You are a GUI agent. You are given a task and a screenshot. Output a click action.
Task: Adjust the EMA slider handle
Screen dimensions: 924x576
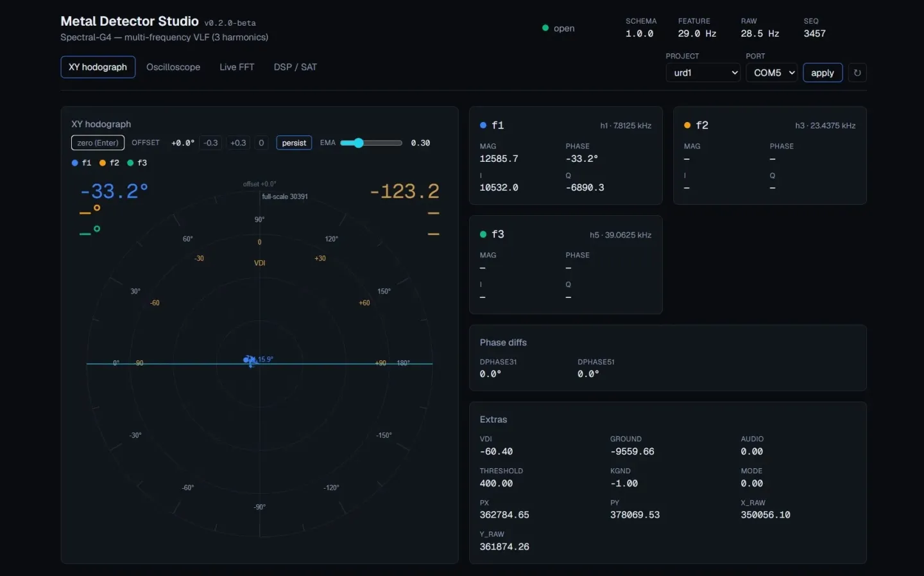coord(359,143)
